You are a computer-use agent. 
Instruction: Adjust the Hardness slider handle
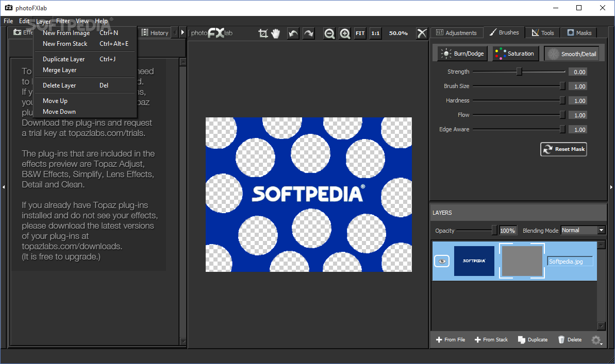562,101
